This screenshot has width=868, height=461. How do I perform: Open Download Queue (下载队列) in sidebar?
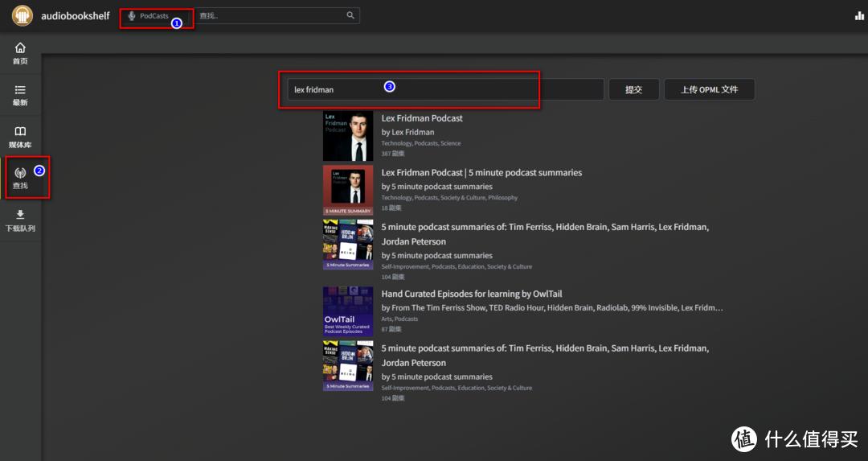20,220
